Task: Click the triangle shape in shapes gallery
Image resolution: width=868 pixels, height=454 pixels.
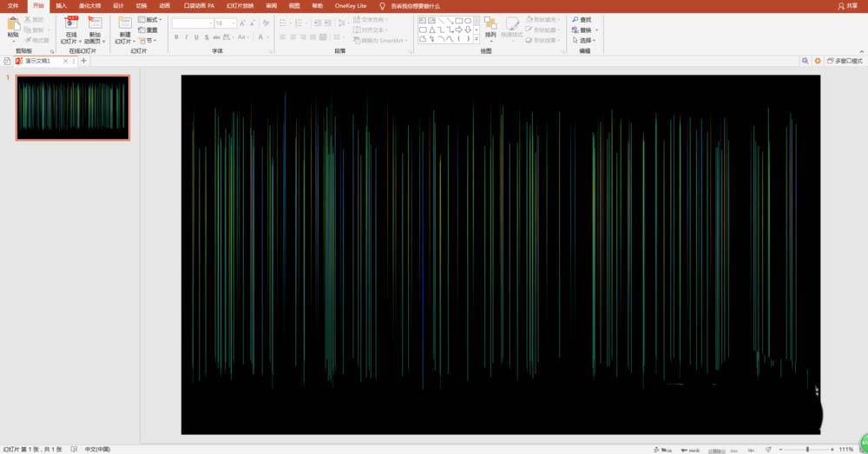Action: click(431, 30)
